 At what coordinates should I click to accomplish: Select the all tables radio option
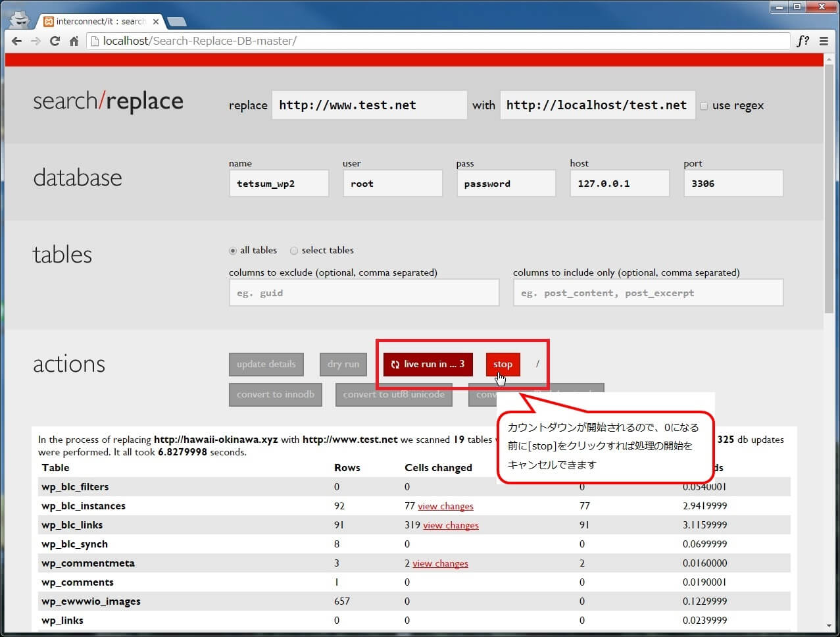point(233,251)
